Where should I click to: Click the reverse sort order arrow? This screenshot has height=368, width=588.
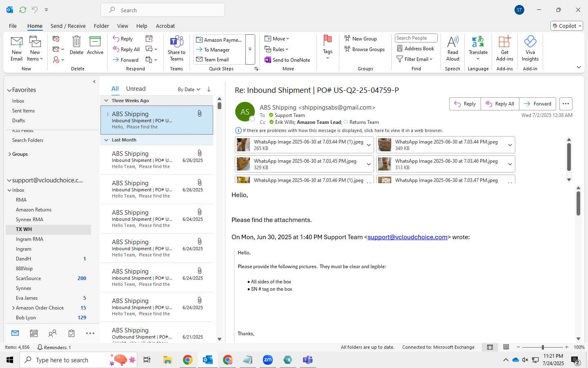(x=209, y=89)
